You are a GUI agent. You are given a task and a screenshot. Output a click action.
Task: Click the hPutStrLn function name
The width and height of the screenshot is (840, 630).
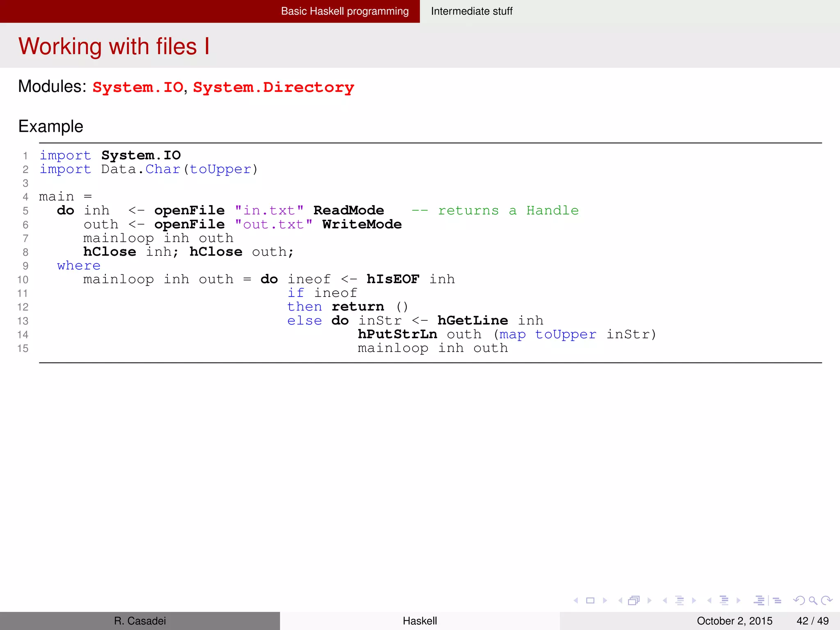397,334
